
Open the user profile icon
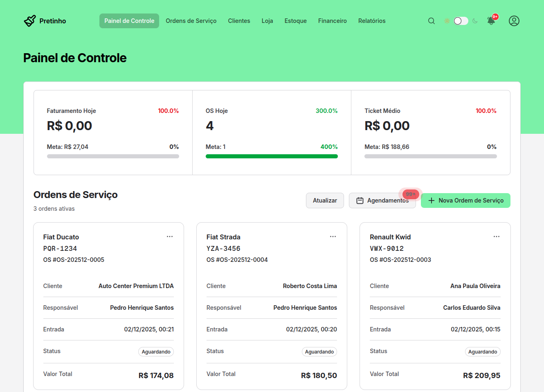514,21
